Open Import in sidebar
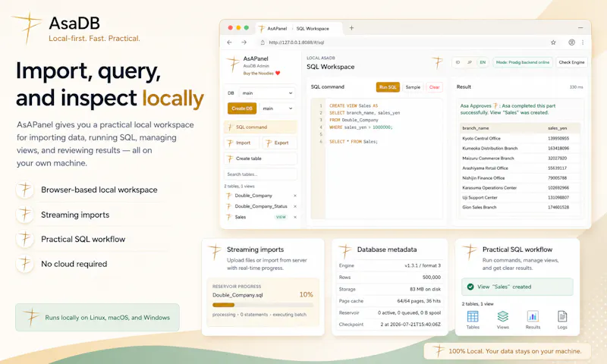 pyautogui.click(x=241, y=143)
